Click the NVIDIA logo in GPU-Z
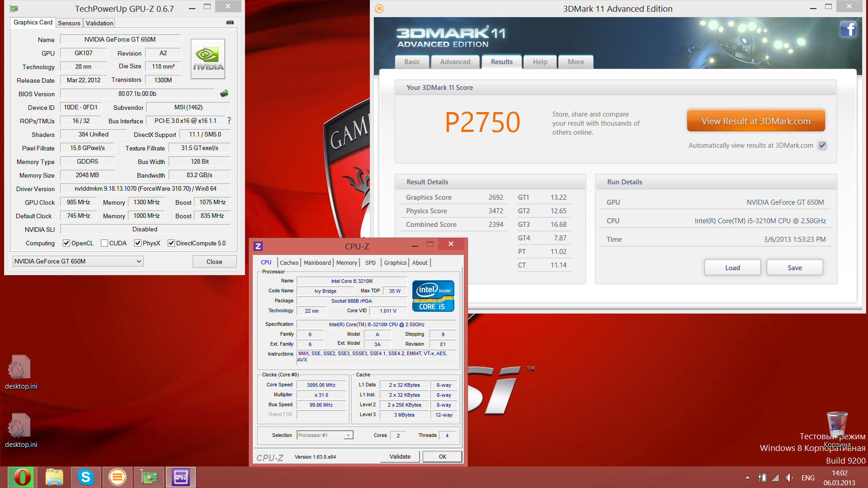This screenshot has height=488, width=868. point(208,59)
